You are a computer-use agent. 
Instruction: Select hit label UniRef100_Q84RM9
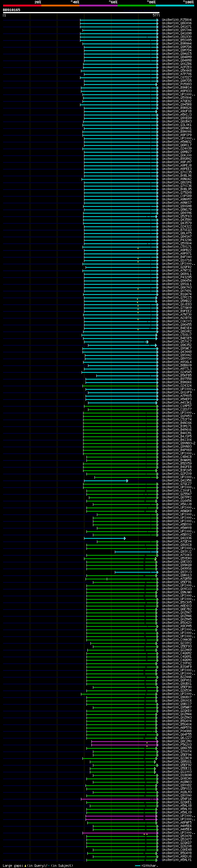tap(176, 57)
